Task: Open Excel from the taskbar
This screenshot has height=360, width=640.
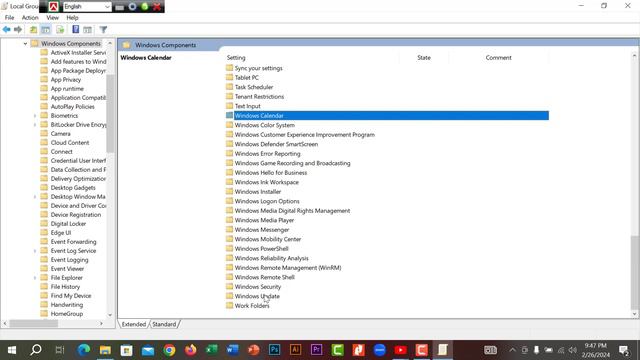Action: click(211, 350)
